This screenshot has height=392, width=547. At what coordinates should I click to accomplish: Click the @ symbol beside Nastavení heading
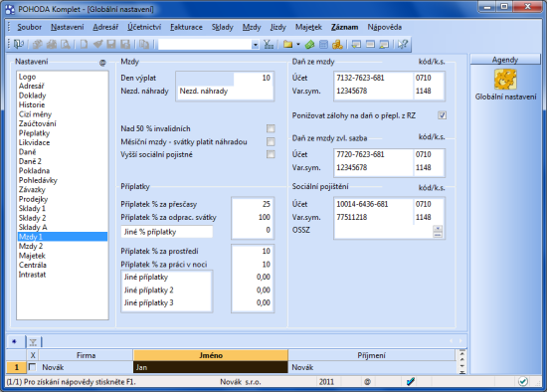(102, 63)
